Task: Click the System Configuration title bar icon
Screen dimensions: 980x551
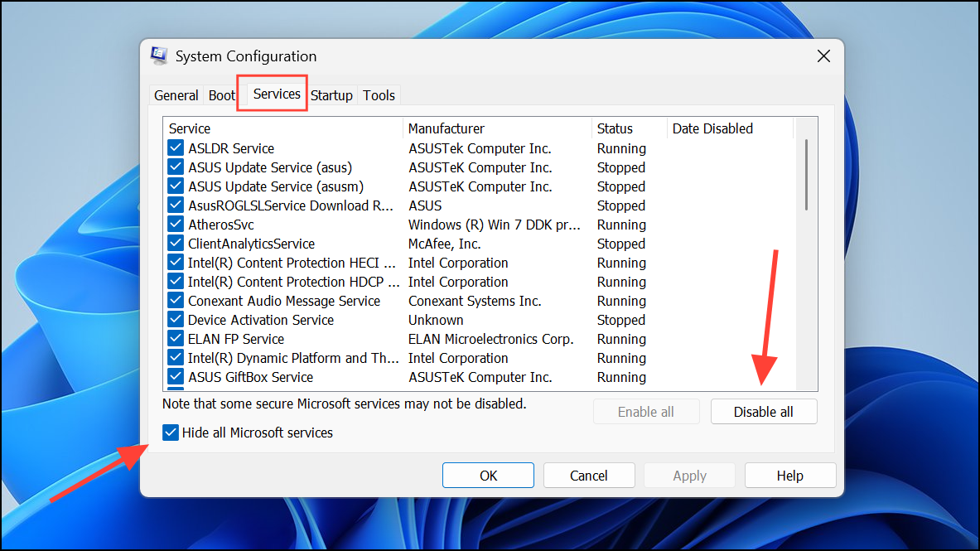Action: (x=159, y=56)
